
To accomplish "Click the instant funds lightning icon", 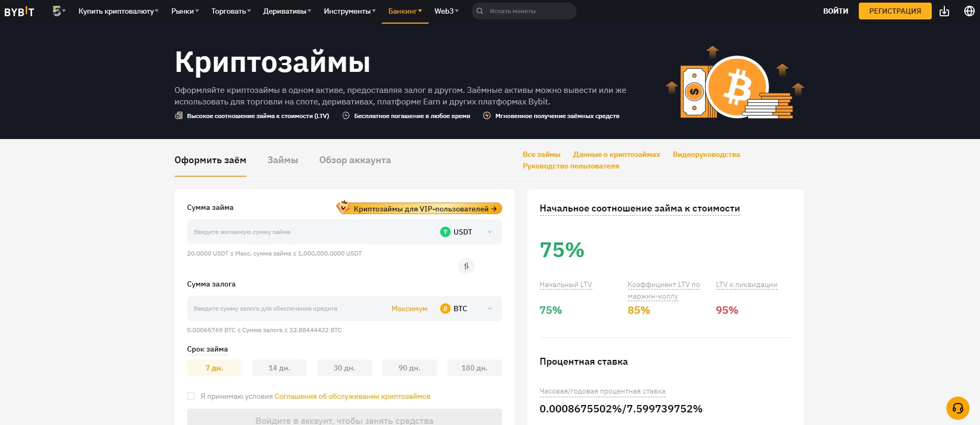I will click(x=487, y=116).
